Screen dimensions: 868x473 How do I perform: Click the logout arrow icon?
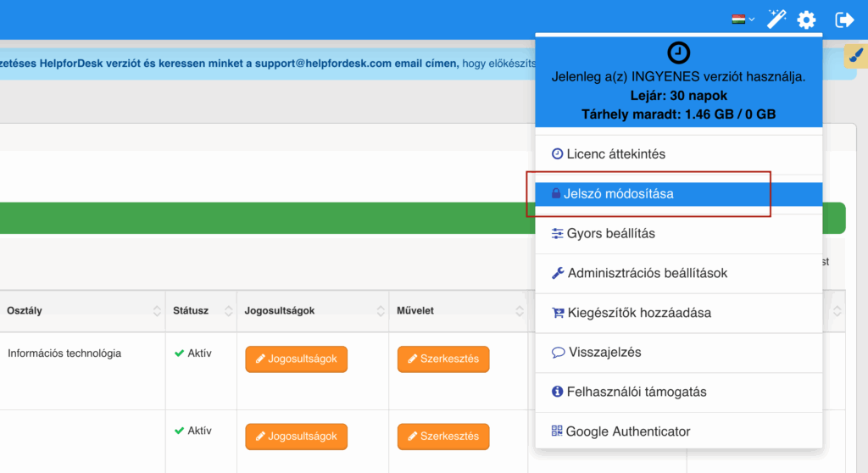pos(844,20)
